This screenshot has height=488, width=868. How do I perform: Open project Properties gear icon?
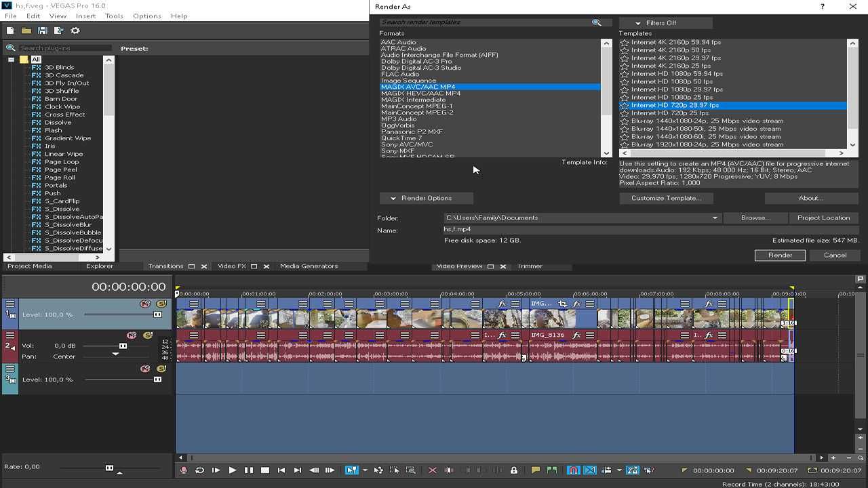[x=75, y=30]
